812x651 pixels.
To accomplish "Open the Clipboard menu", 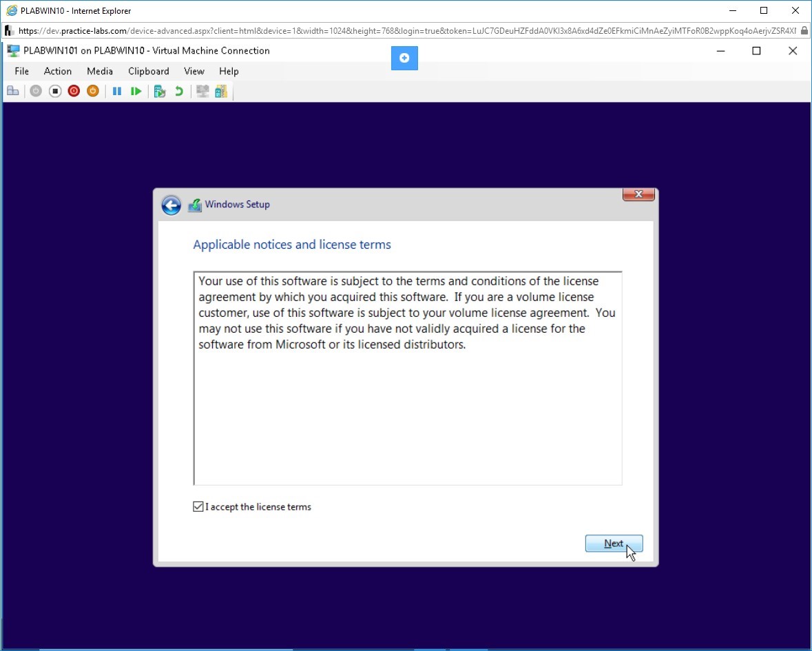I will (x=149, y=72).
